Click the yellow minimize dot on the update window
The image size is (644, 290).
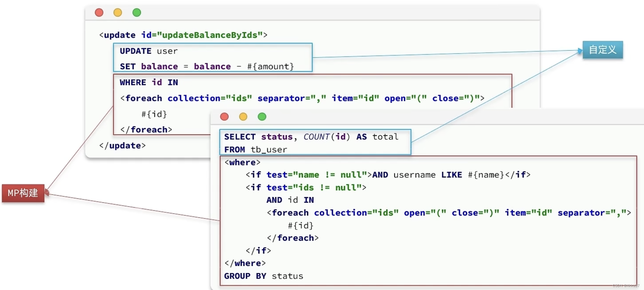pyautogui.click(x=118, y=13)
